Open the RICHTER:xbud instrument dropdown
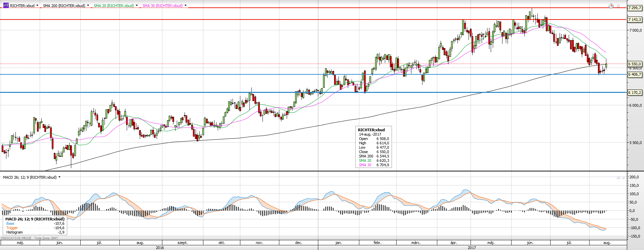The height and width of the screenshot is (250, 644). [37, 6]
